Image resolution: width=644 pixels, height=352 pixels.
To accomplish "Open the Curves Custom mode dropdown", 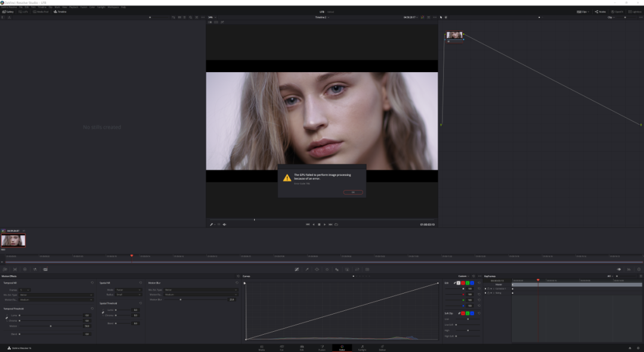I will coord(464,276).
